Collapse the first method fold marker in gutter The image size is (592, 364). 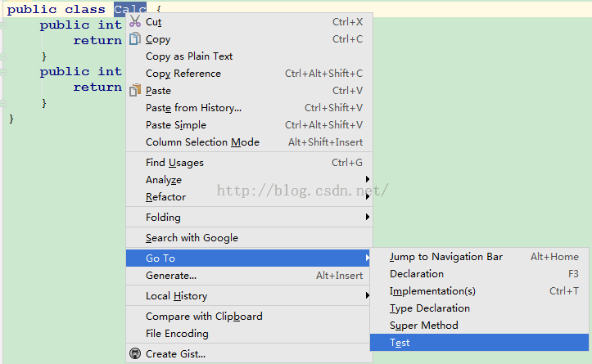3,25
